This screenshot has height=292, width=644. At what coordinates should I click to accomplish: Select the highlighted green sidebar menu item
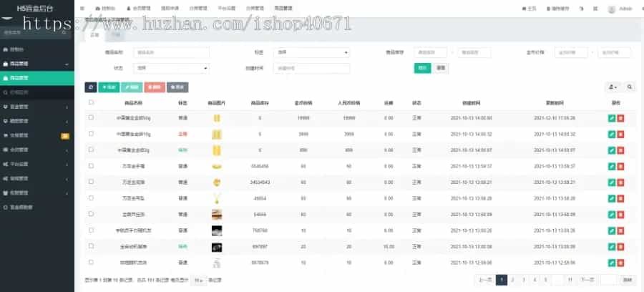click(x=37, y=78)
